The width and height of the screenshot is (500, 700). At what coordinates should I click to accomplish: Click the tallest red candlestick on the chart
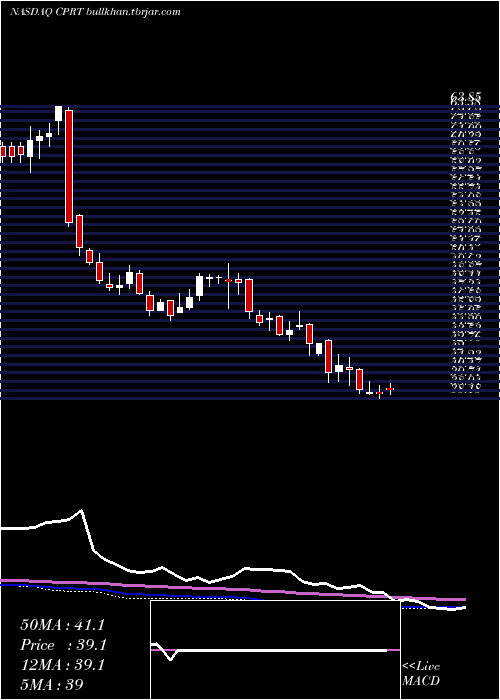(x=69, y=166)
